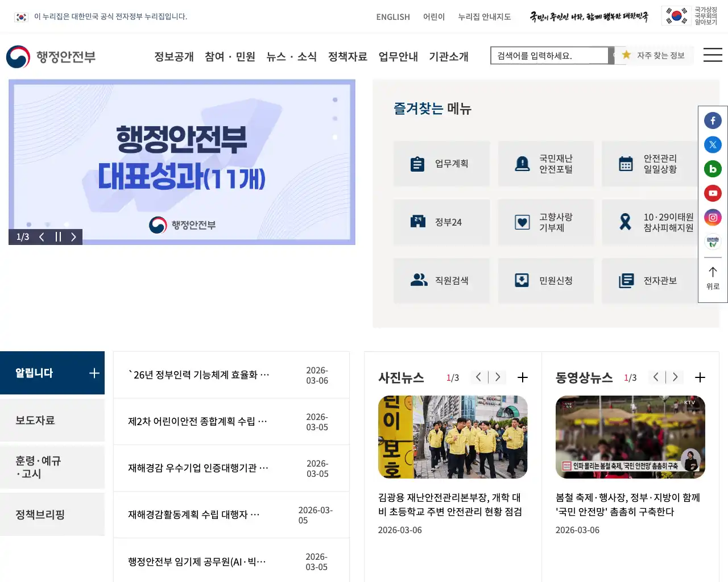This screenshot has width=728, height=582.
Task: Open the 사진뉴스 photo thumbnail
Action: point(452,437)
